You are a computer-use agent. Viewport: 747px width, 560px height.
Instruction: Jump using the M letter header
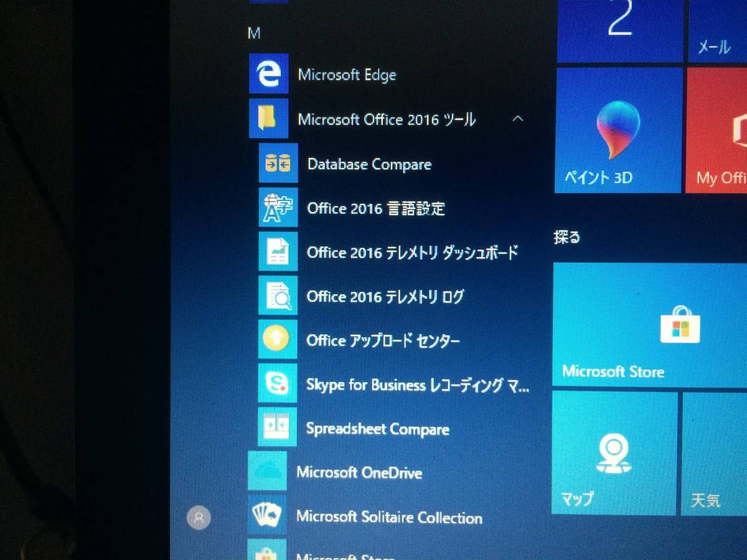254,33
